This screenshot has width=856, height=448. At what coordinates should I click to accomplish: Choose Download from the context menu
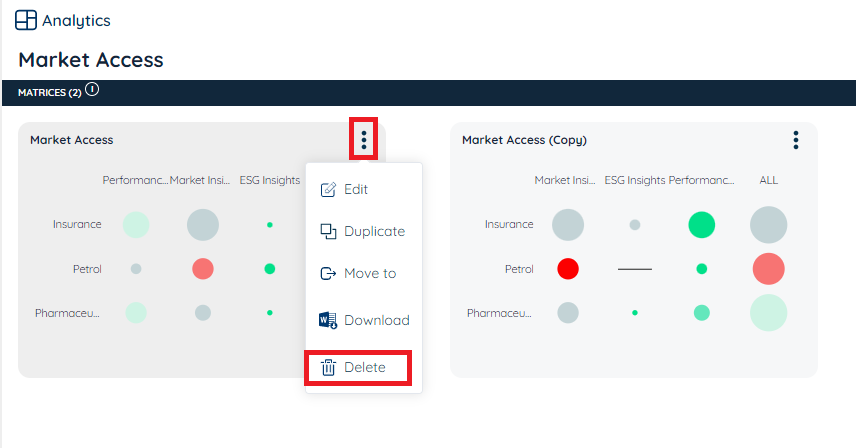coord(376,320)
